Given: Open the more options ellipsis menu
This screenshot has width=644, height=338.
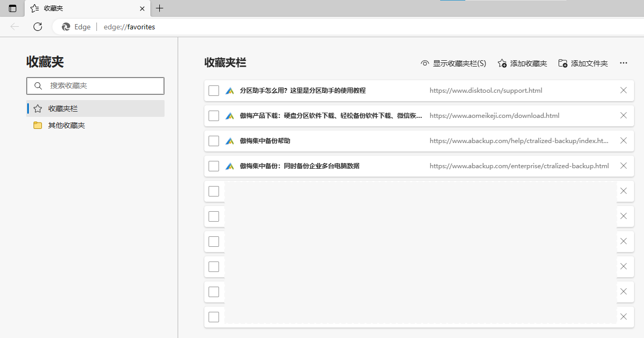Looking at the screenshot, I should pos(624,63).
